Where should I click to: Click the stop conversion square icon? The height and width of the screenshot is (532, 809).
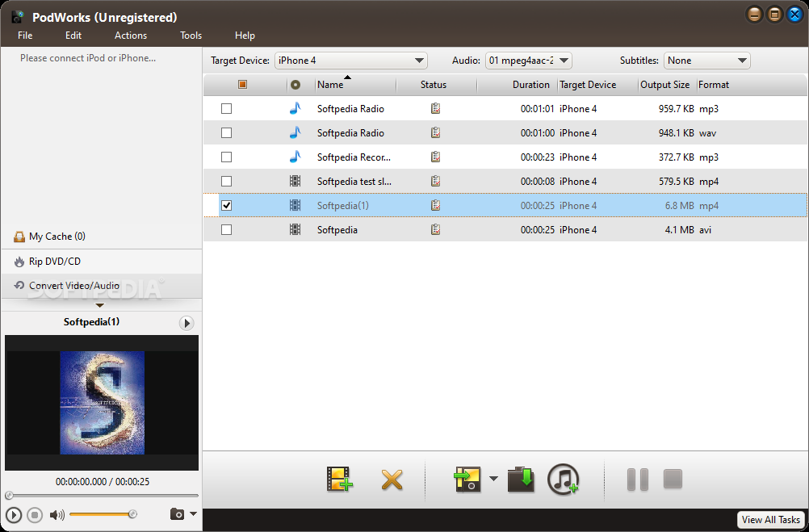[673, 480]
